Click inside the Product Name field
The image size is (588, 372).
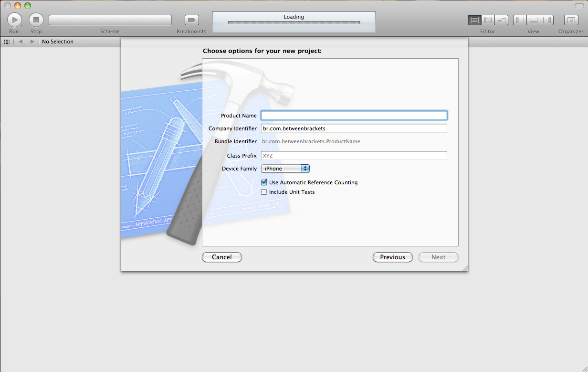(x=354, y=115)
